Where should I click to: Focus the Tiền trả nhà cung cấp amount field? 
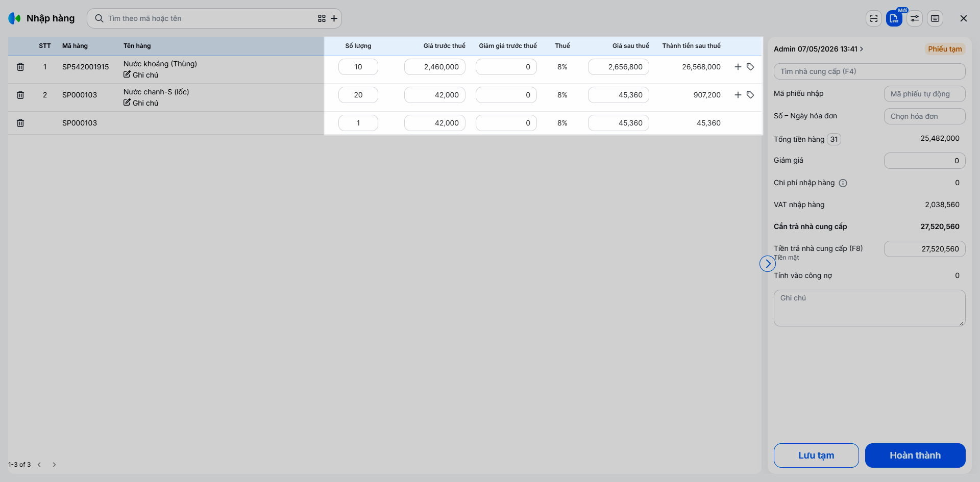[924, 249]
